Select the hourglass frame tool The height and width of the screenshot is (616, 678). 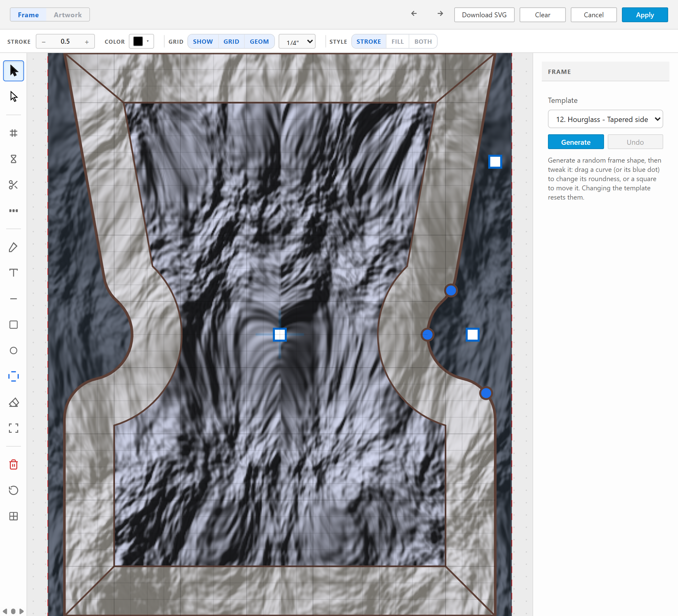tap(14, 159)
